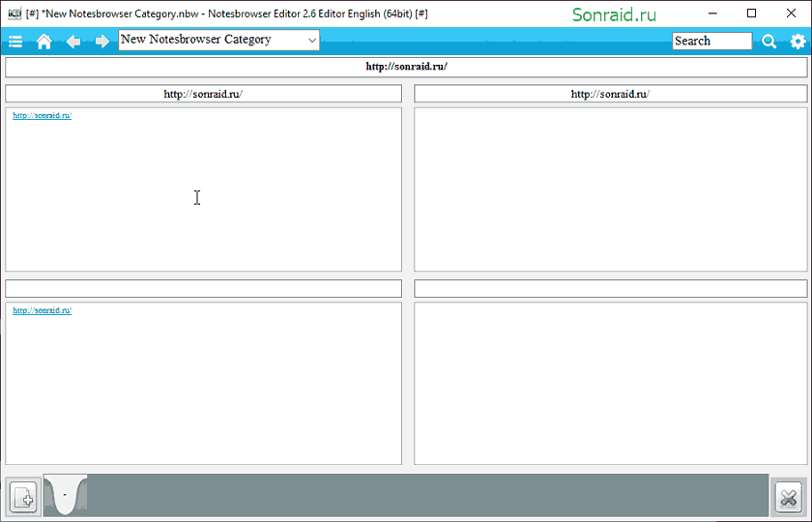Start search with magnifier icon
The height and width of the screenshot is (522, 812).
point(769,42)
